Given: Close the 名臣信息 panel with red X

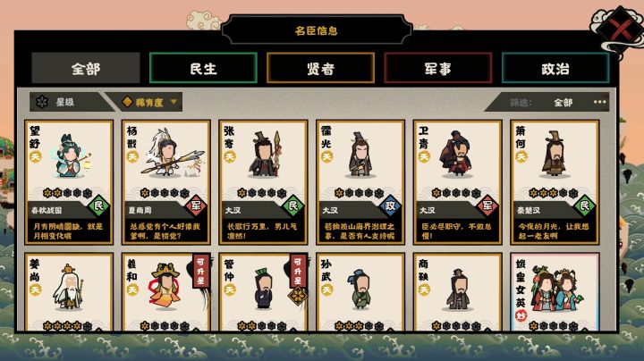Looking at the screenshot, I should [621, 30].
